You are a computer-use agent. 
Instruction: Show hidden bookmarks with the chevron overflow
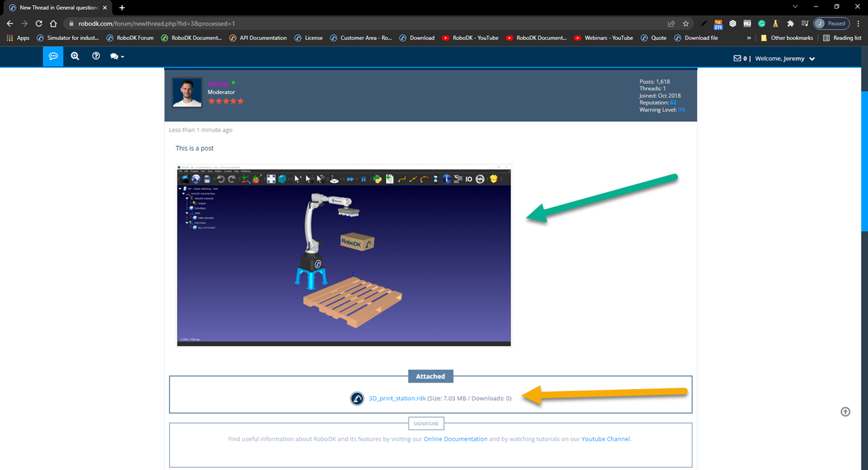[749, 38]
